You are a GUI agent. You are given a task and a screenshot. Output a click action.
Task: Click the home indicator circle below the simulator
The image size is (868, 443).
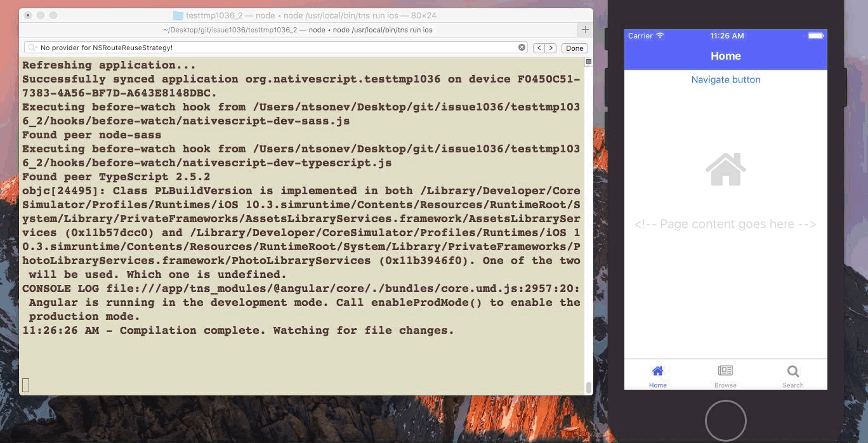[x=725, y=420]
